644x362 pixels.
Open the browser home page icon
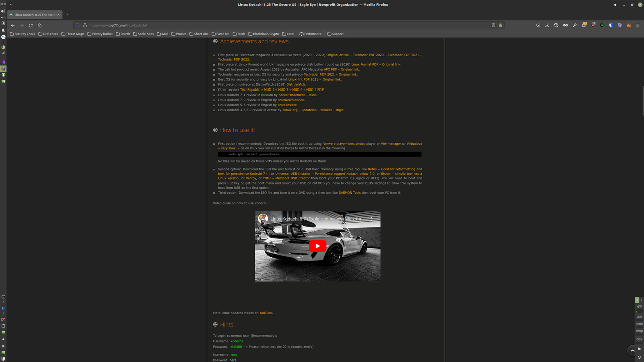[x=40, y=25]
